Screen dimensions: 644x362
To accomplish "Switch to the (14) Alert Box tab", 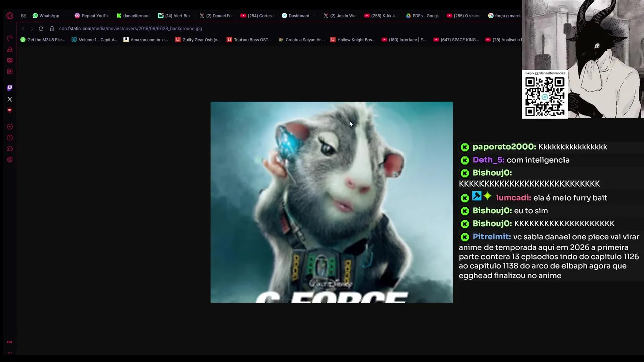I will (x=175, y=16).
